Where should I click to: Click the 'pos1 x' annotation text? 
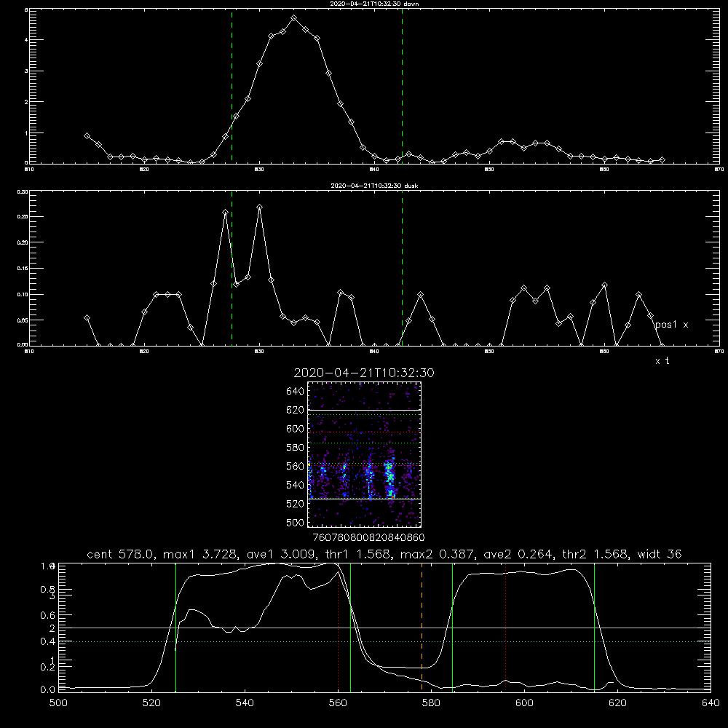point(671,325)
